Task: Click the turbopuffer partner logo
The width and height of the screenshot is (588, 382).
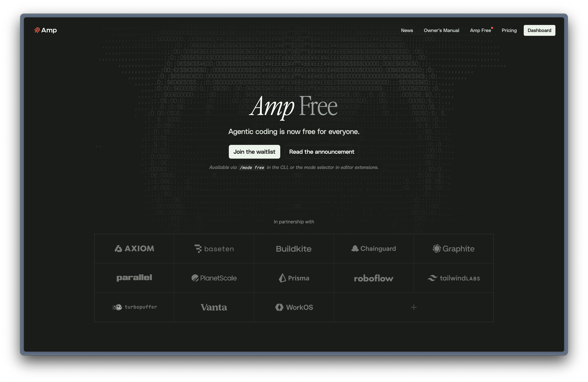Action: point(134,307)
